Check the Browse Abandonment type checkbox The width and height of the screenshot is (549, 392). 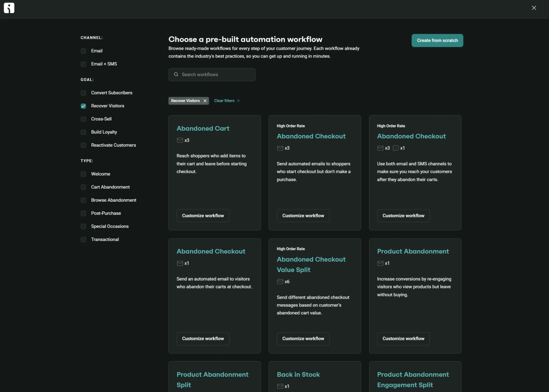click(x=83, y=200)
